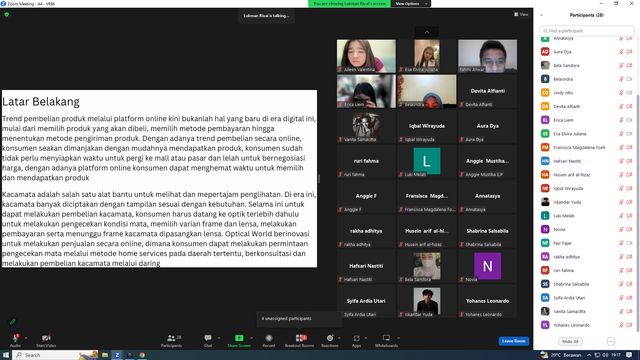Unmute the microphone Audio icon
The image size is (640, 360).
pyautogui.click(x=16, y=338)
